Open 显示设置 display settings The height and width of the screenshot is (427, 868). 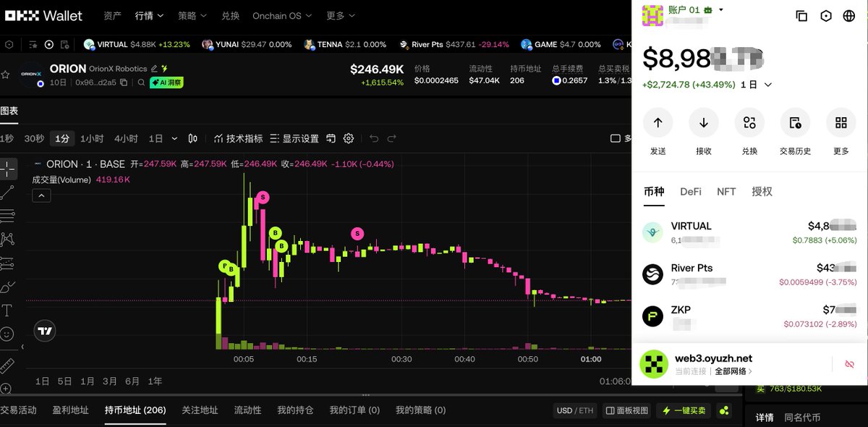point(294,138)
